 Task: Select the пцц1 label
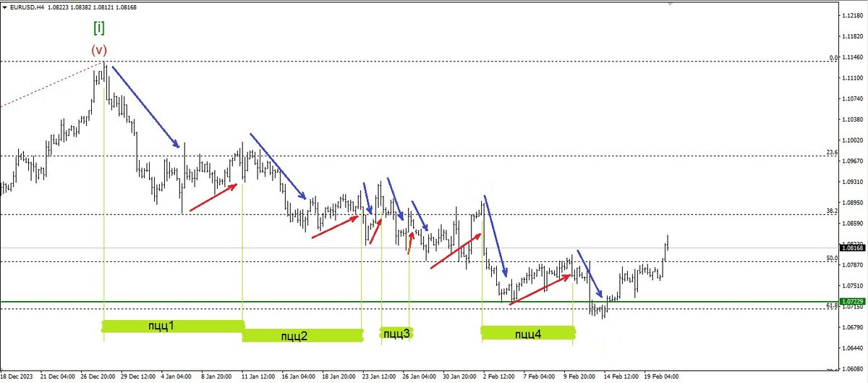161,326
